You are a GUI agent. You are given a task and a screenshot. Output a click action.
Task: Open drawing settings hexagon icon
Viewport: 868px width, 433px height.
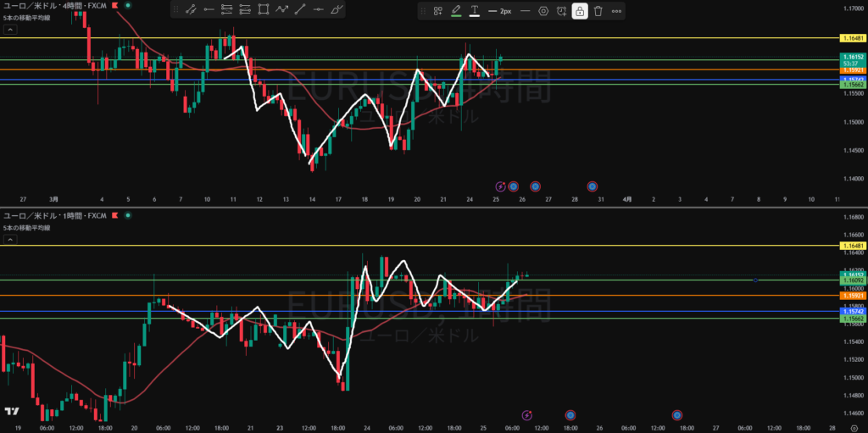(543, 11)
